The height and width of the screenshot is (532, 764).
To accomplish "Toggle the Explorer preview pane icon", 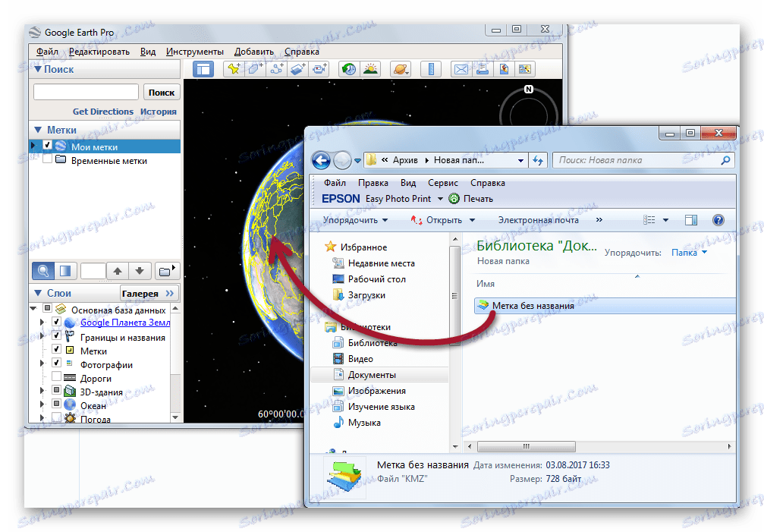I will coord(691,220).
